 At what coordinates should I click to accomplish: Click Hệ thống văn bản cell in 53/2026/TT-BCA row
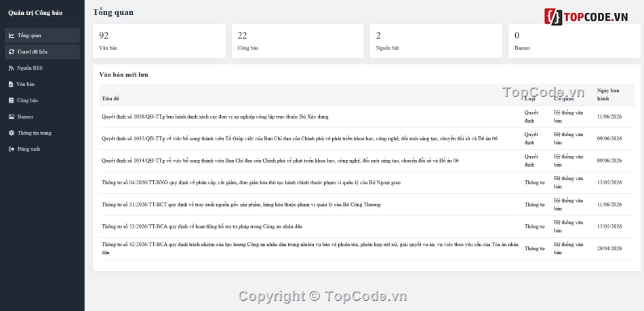[x=569, y=226]
